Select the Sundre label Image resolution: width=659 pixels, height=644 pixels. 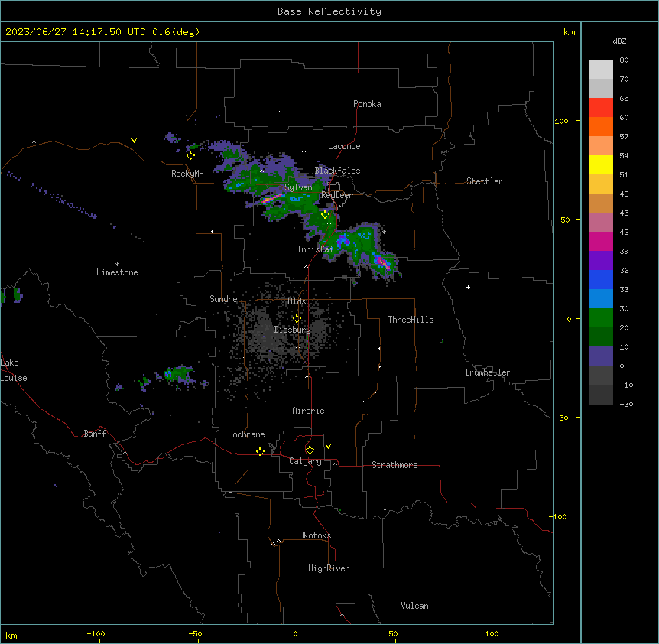(x=223, y=299)
